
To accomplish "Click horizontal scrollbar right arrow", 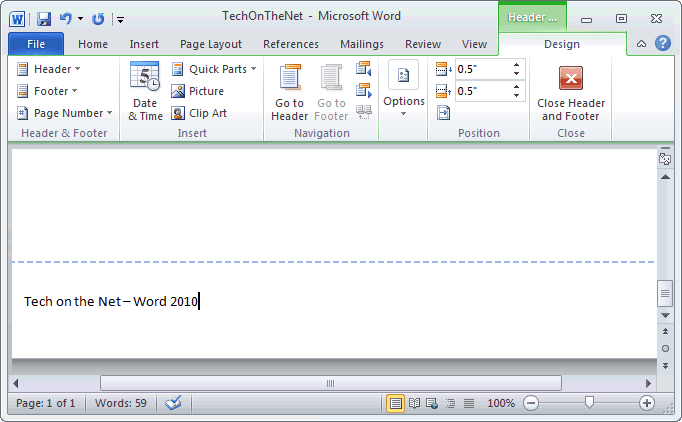I will coord(649,383).
